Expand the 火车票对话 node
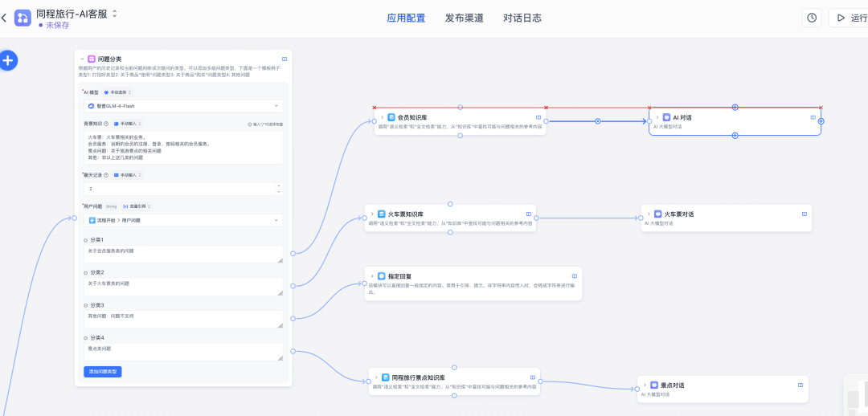Image resolution: width=868 pixels, height=416 pixels. point(649,214)
